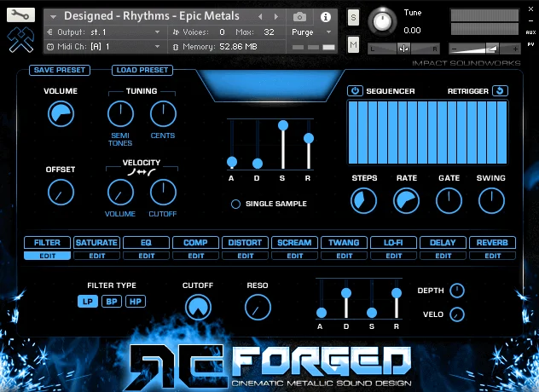Select the BP filter type

point(112,302)
